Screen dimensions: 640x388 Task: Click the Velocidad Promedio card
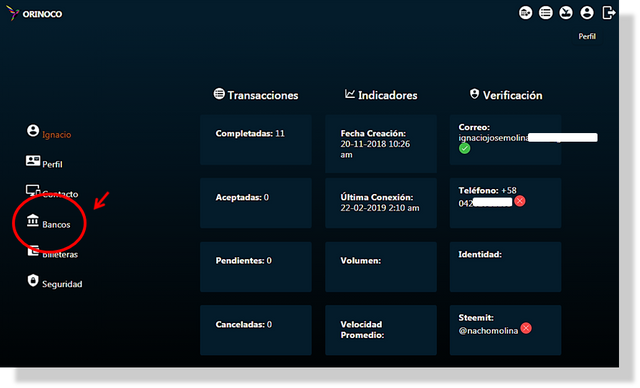[x=381, y=330]
